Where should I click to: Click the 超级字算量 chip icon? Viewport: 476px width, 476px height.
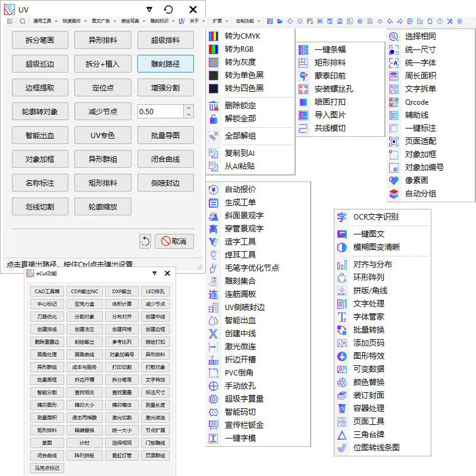pyautogui.click(x=214, y=399)
